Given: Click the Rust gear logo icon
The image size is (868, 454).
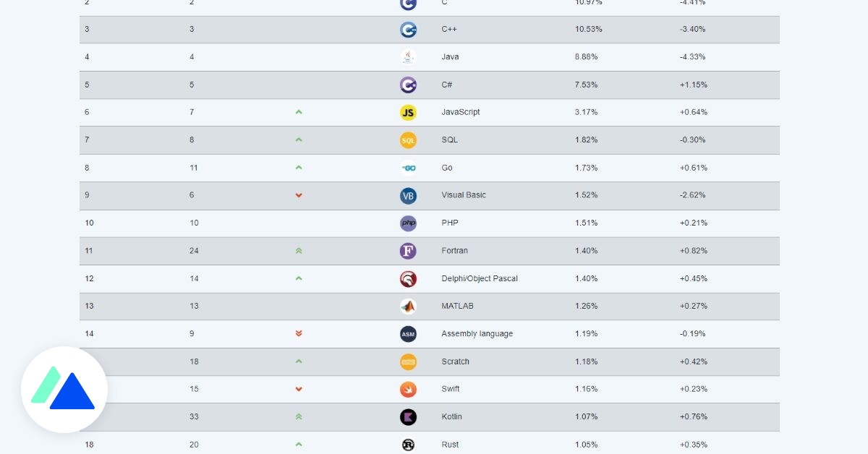Looking at the screenshot, I should tap(408, 445).
